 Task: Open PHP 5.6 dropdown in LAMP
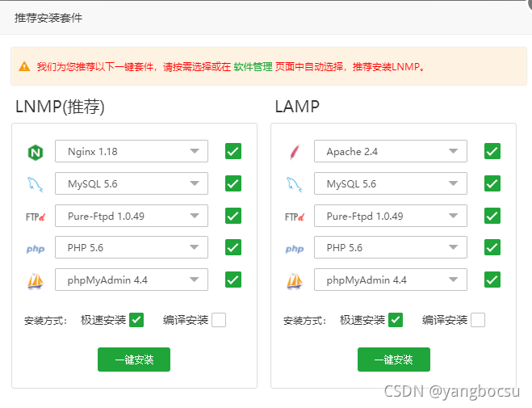coord(391,247)
